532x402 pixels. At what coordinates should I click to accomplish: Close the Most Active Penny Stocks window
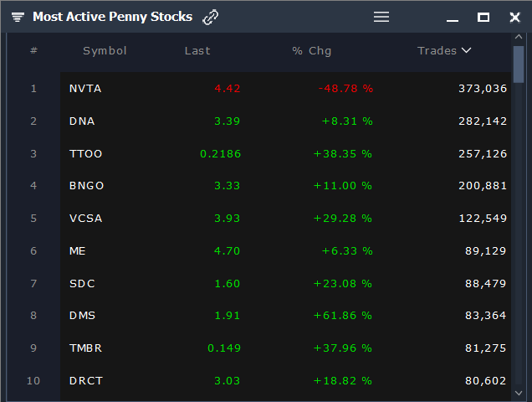pyautogui.click(x=514, y=17)
